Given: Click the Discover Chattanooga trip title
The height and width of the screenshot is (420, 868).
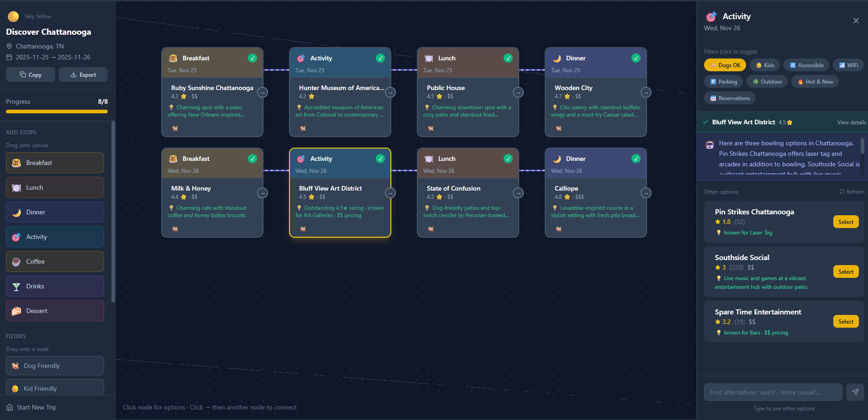Looking at the screenshot, I should click(x=48, y=32).
